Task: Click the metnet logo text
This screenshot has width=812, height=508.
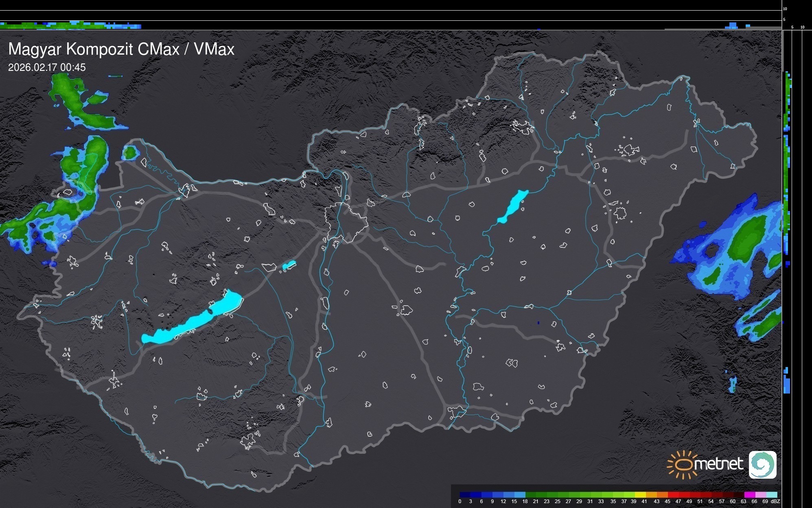Action: pyautogui.click(x=718, y=464)
